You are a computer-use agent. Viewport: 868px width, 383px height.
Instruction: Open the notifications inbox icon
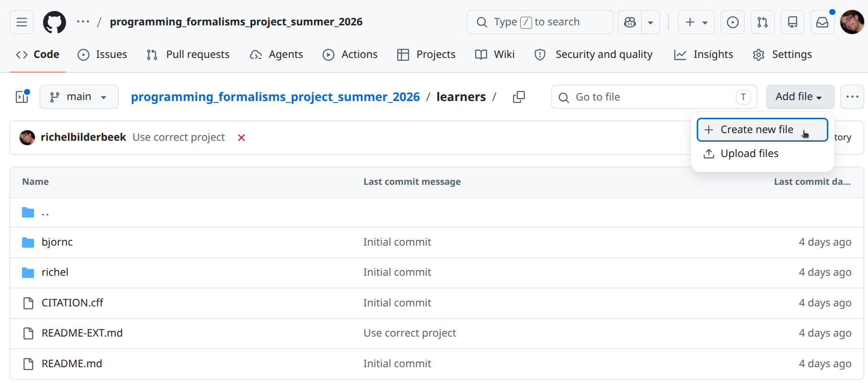[x=822, y=22]
